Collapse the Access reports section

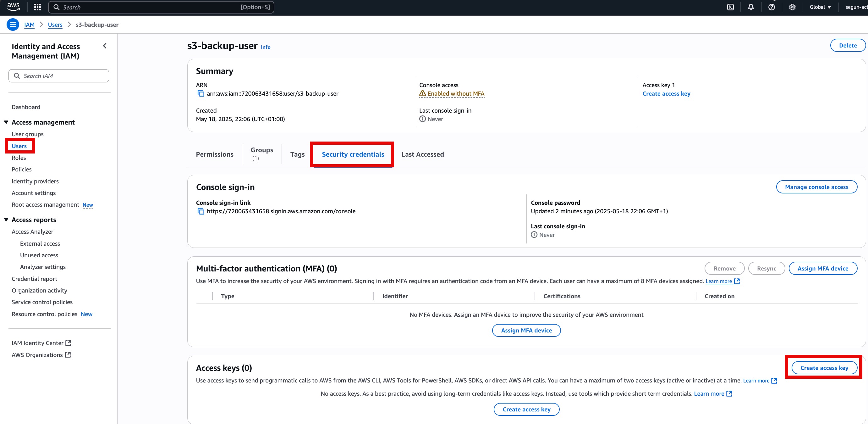(x=6, y=219)
